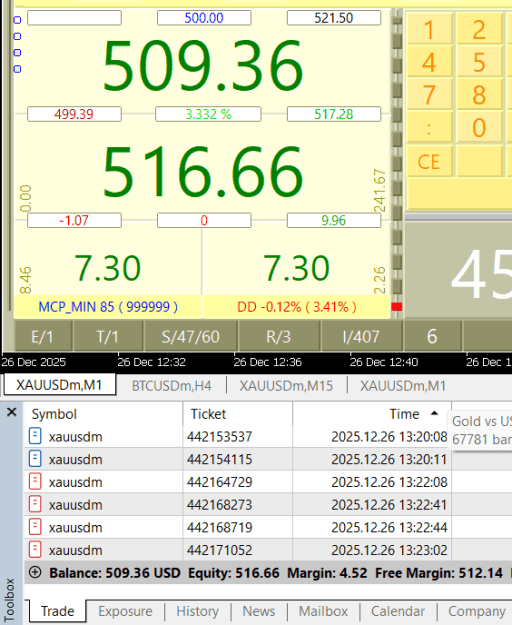Click the panel button labeled 6
The image size is (512, 625).
click(x=432, y=337)
